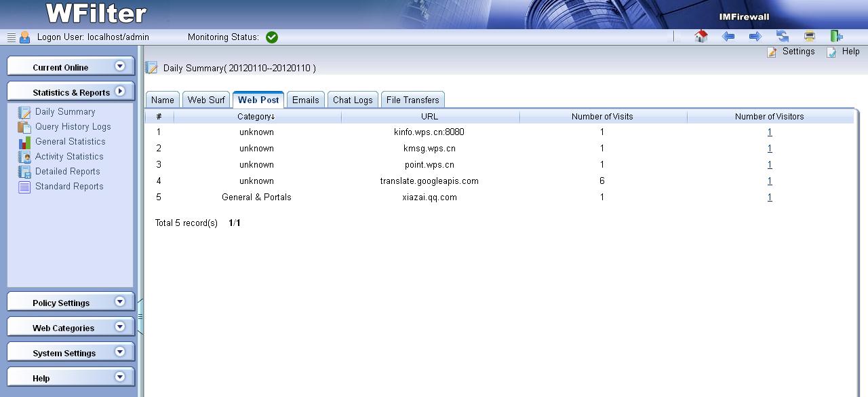Open General Statistics from the sidebar
This screenshot has width=868, height=397.
[x=70, y=142]
